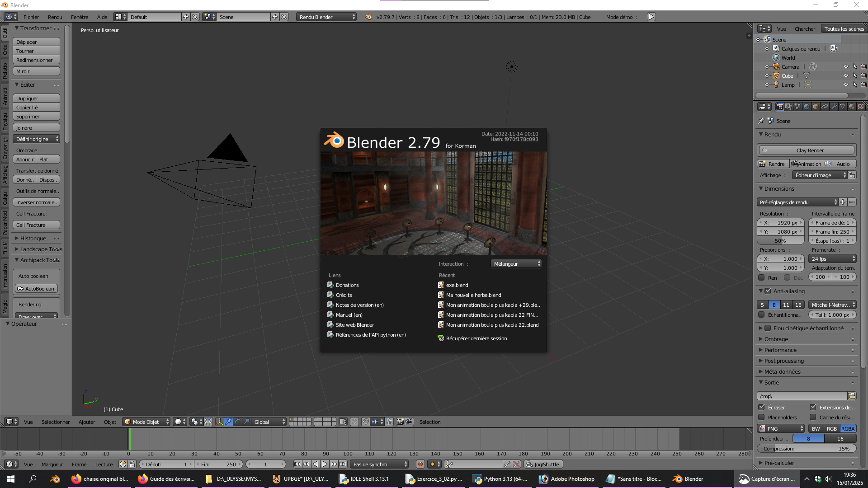Click the keying set key icon in timeline
The height and width of the screenshot is (488, 868).
click(x=449, y=464)
